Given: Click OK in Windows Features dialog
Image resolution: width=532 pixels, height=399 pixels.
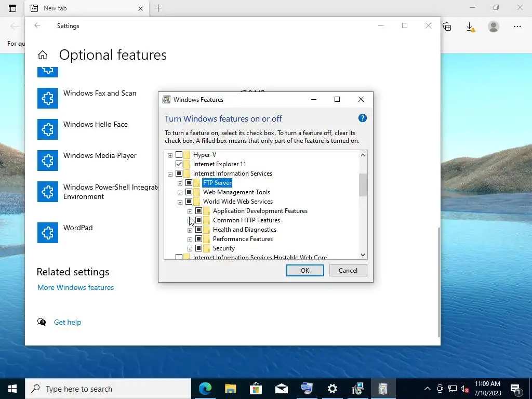Looking at the screenshot, I should (305, 270).
